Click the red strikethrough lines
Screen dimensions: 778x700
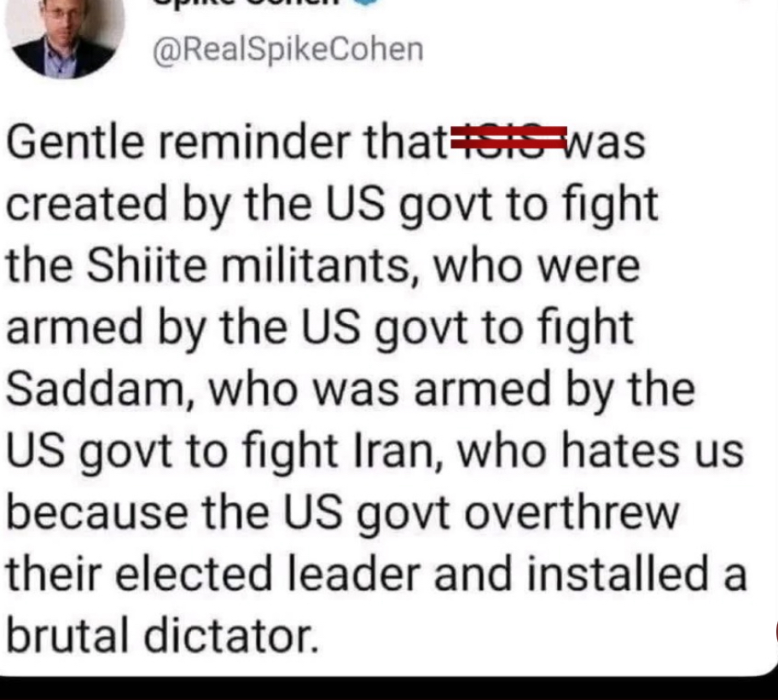click(x=508, y=137)
